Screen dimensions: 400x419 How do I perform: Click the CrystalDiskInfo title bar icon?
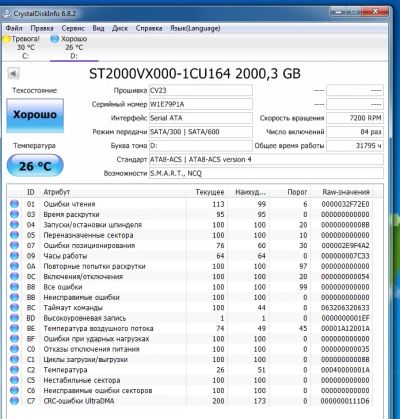coord(6,14)
